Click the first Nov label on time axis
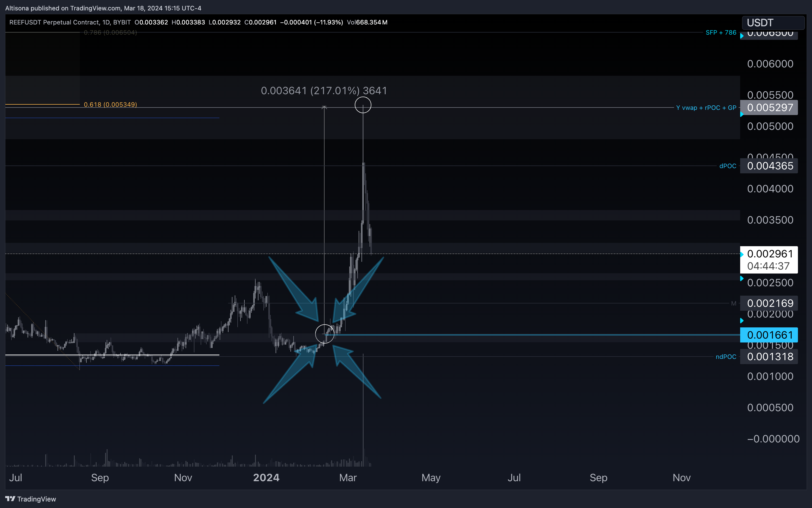The height and width of the screenshot is (508, 812). [183, 478]
